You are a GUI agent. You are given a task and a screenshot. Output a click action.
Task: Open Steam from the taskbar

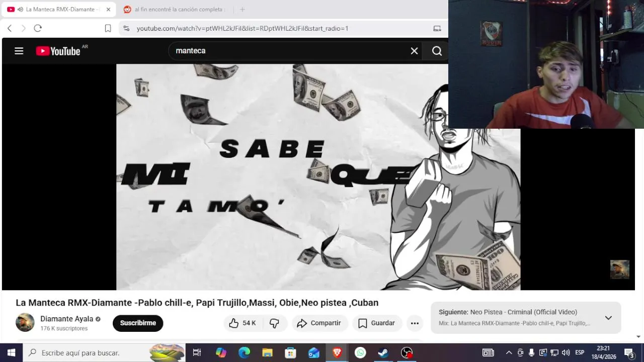(383, 352)
